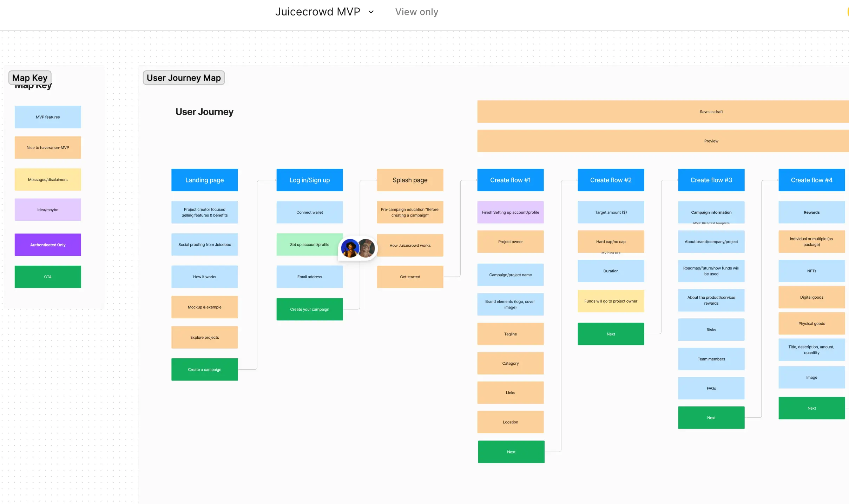Click the blue-background user avatar
Image resolution: width=849 pixels, height=504 pixels.
[349, 248]
